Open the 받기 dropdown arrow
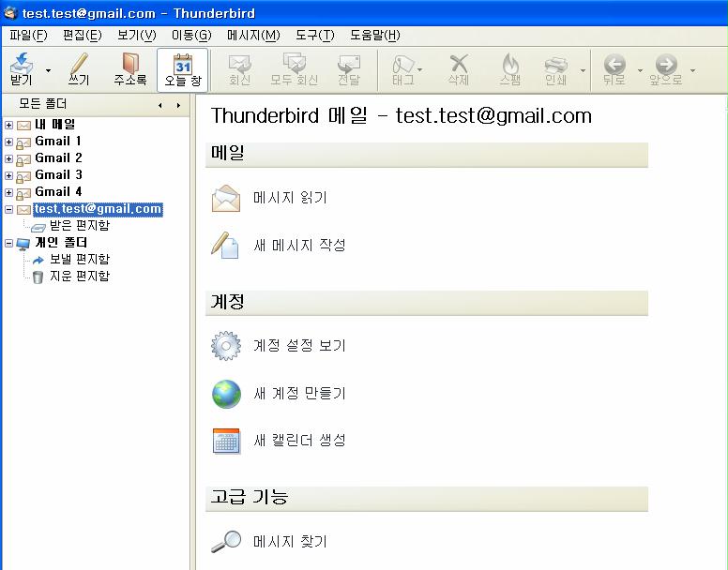 pyautogui.click(x=48, y=70)
